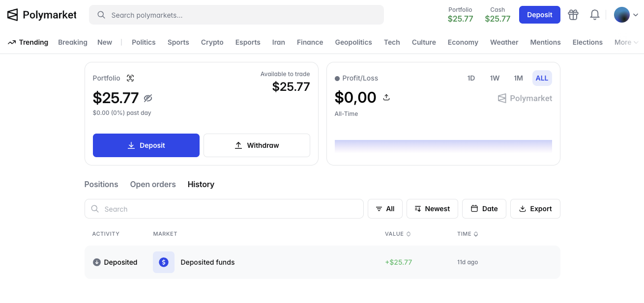Switch to the Open orders tab
This screenshot has width=644, height=303.
coord(153,184)
